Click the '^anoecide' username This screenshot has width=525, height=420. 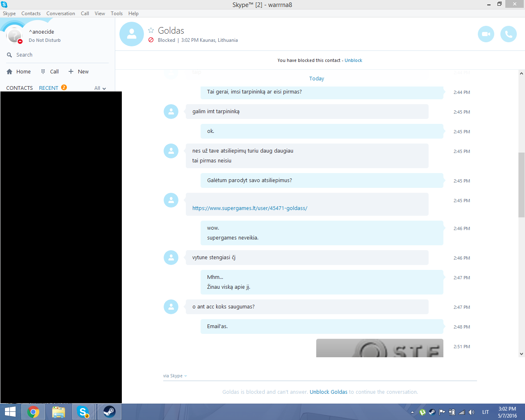(x=41, y=32)
